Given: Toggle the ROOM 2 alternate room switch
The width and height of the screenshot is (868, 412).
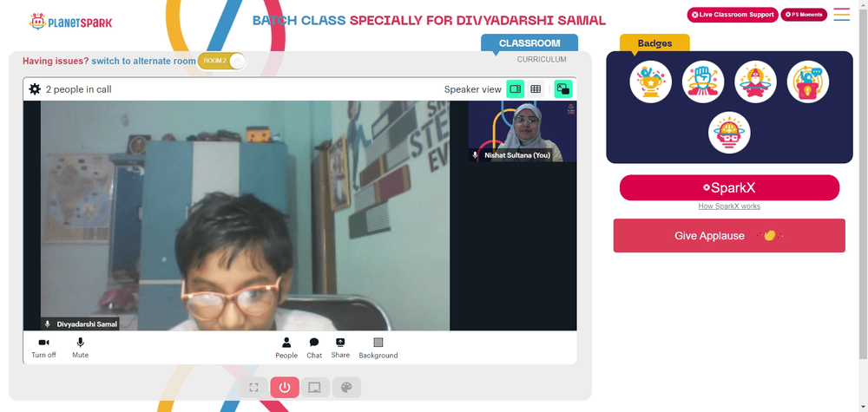Looking at the screenshot, I should (221, 61).
